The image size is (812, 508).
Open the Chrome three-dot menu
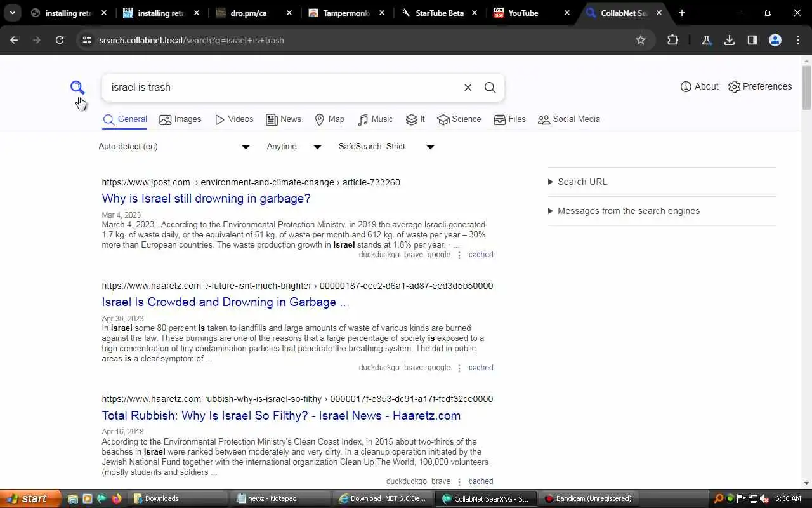tap(798, 40)
